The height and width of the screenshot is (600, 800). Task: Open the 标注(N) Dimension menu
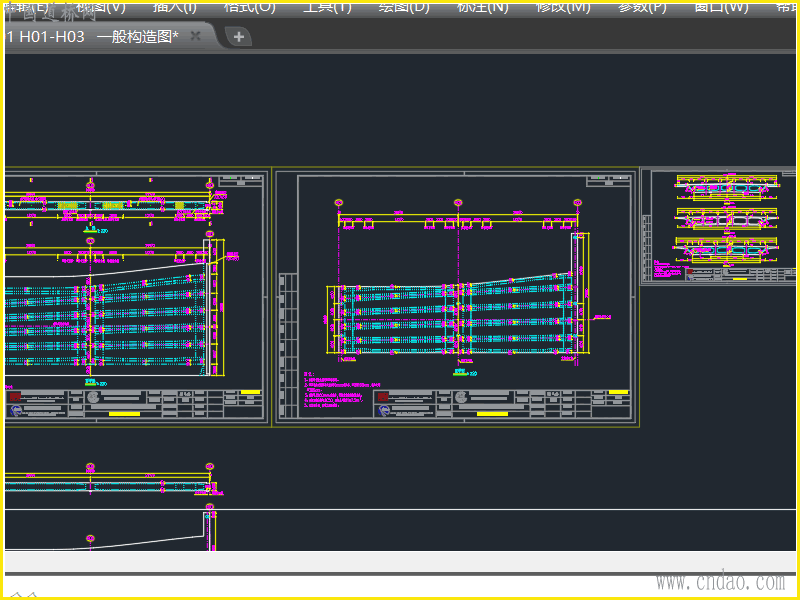coord(482,6)
